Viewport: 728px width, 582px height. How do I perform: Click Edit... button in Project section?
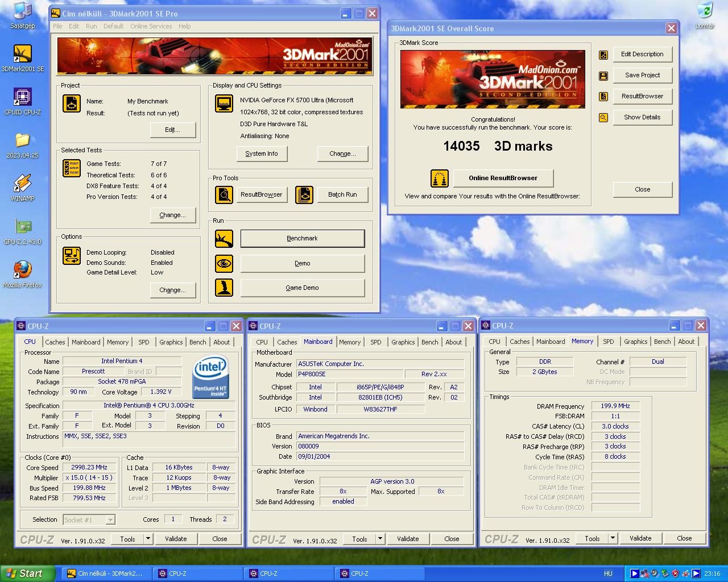point(172,130)
